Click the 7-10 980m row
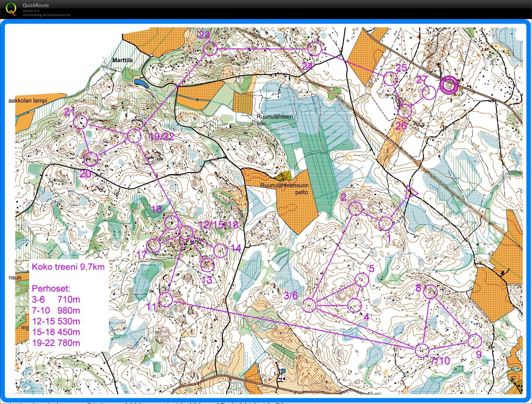 click(56, 310)
